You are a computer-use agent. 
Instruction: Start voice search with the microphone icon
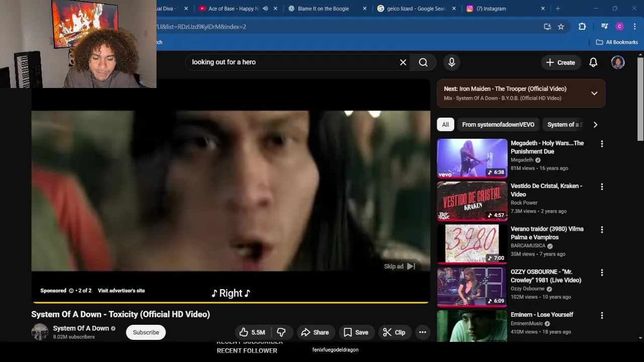(x=452, y=62)
